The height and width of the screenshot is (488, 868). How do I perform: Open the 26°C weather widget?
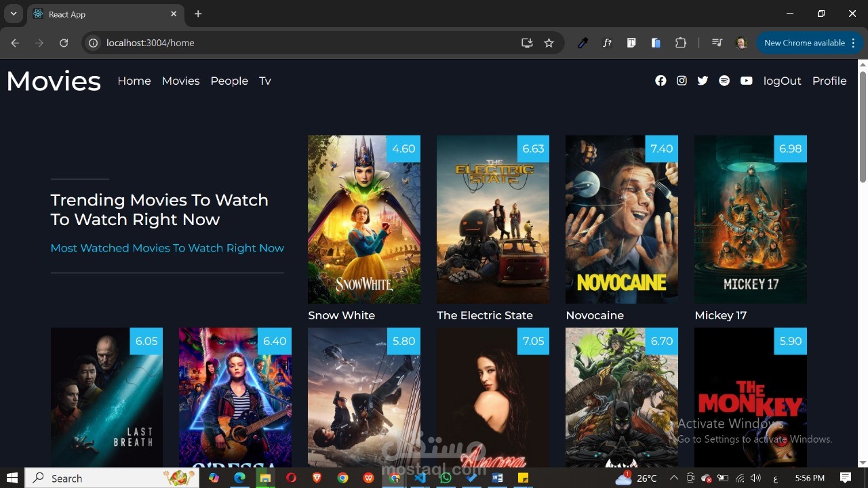click(x=636, y=478)
